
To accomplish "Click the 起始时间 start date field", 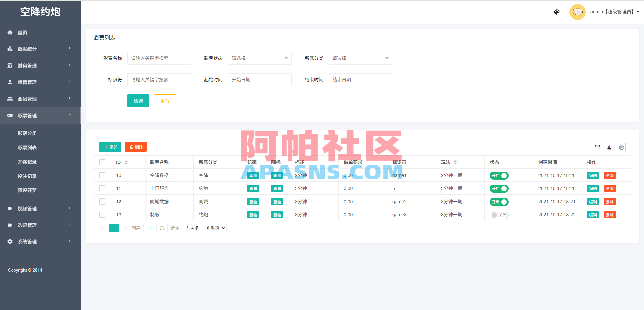I will coord(259,79).
